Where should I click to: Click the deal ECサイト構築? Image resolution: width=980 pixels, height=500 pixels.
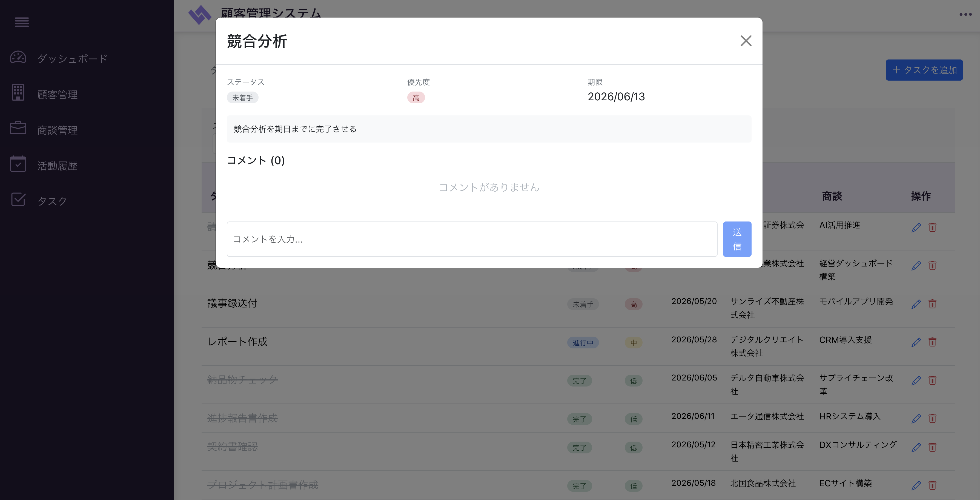click(x=845, y=483)
